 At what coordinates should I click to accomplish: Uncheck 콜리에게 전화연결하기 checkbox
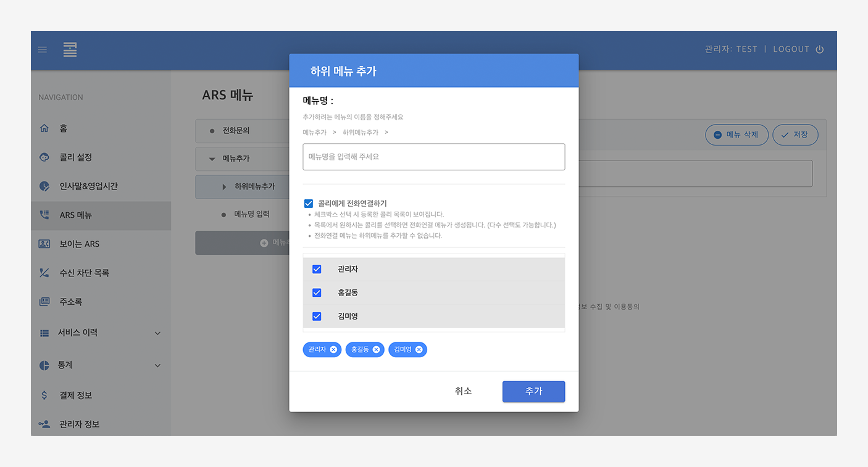[309, 204]
